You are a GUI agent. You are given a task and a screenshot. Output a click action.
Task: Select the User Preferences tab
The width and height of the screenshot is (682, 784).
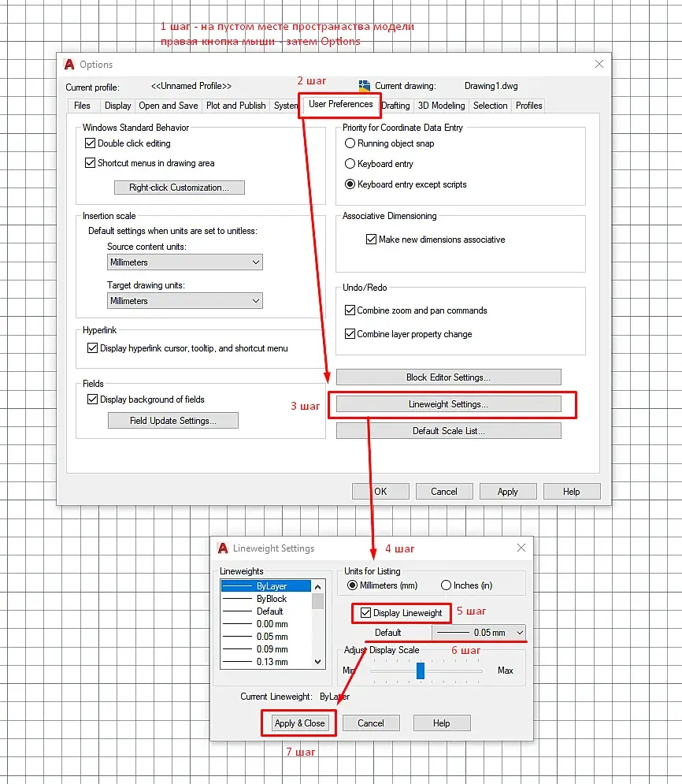pyautogui.click(x=340, y=104)
